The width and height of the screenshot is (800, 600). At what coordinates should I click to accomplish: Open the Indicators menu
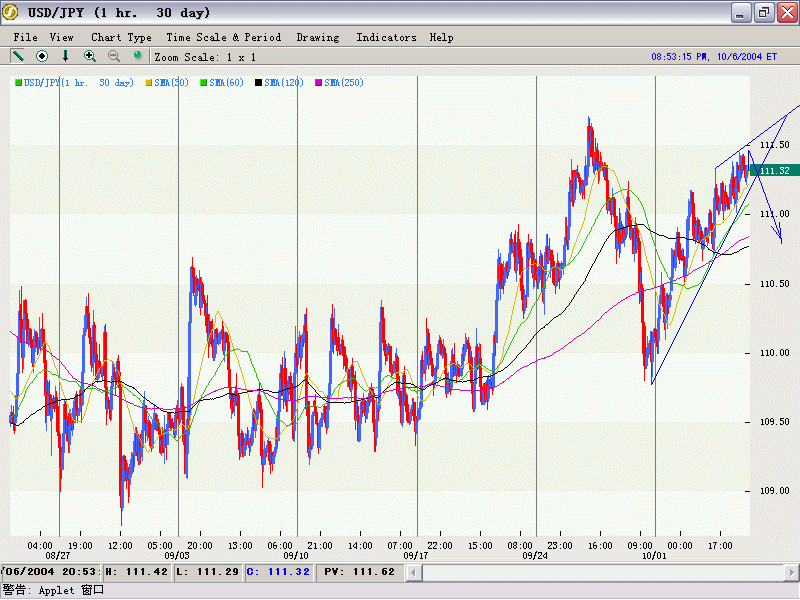[x=386, y=37]
